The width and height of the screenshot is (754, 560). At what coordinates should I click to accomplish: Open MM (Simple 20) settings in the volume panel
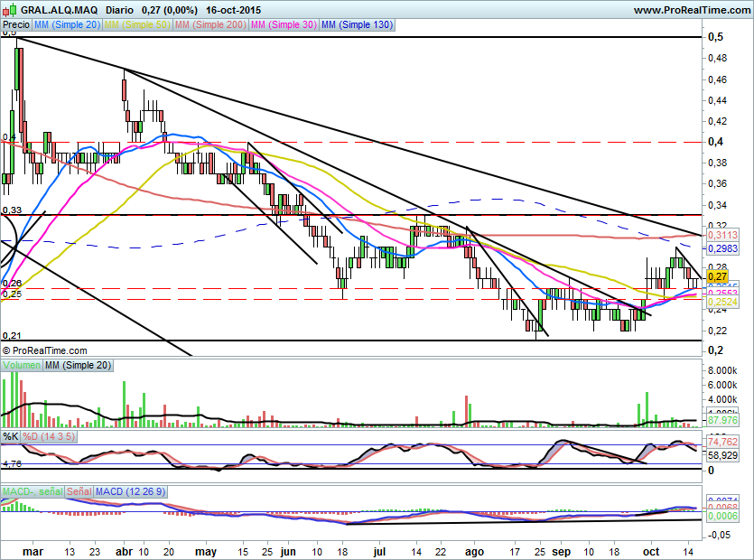[x=78, y=365]
